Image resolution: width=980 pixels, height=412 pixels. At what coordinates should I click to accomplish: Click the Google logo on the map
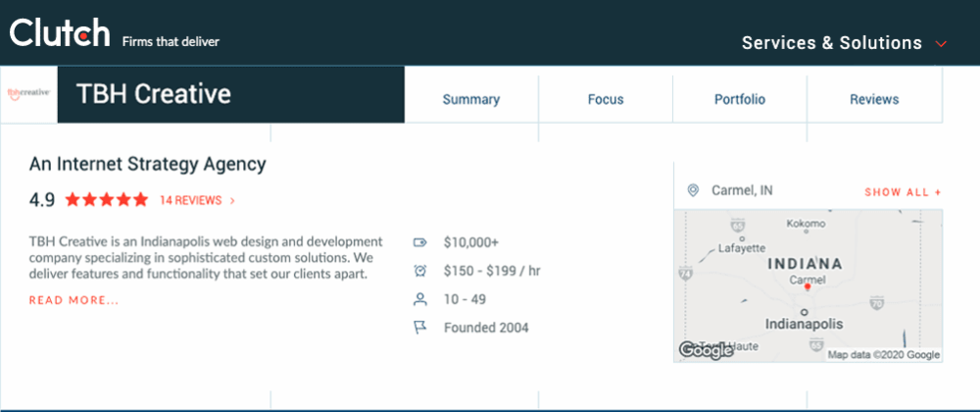click(706, 350)
